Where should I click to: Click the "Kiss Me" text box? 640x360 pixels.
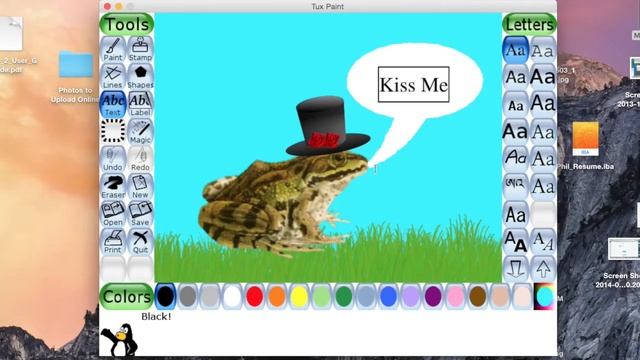[413, 84]
